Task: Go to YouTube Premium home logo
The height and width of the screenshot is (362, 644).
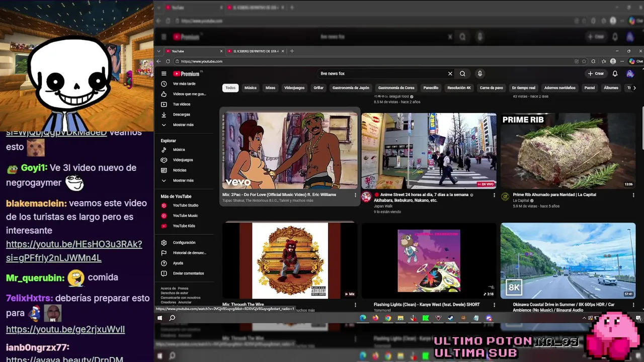Action: coord(187,74)
